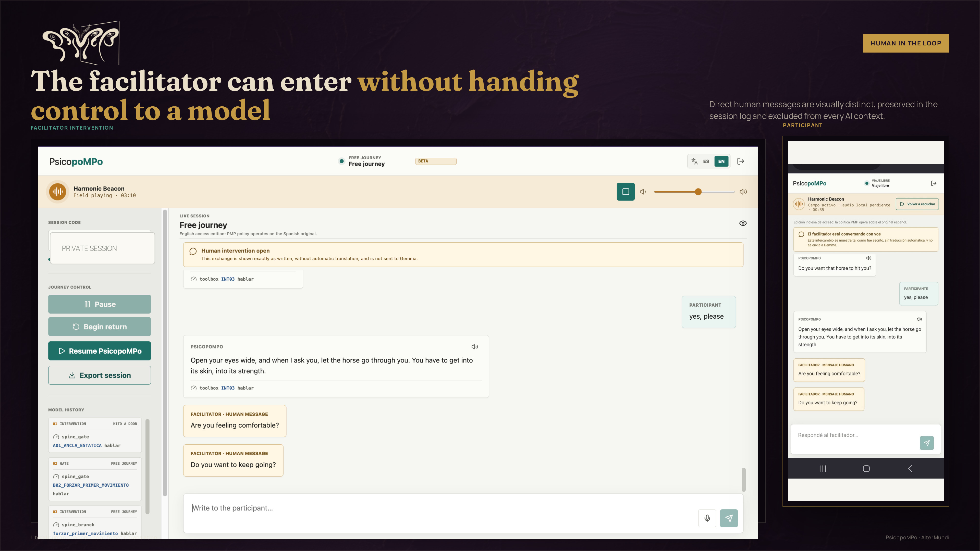Viewport: 980px width, 551px height.
Task: Click the microphone dictation button
Action: (x=707, y=518)
